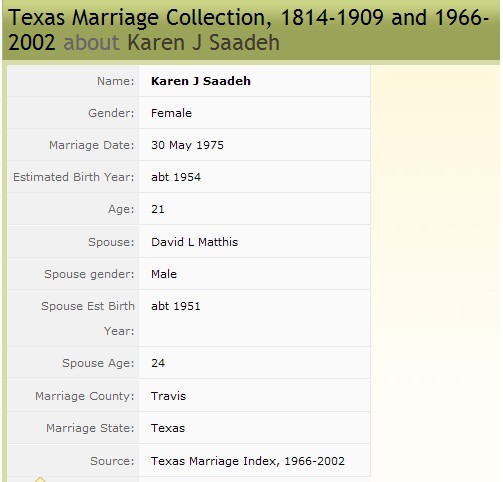503x482 pixels.
Task: Click the Spouse Est Birth Year label
Action: point(88,318)
